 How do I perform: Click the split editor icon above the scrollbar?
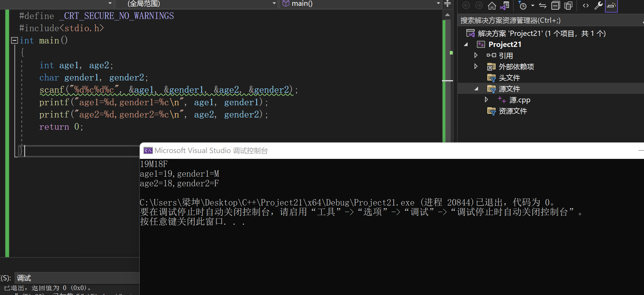point(447,4)
